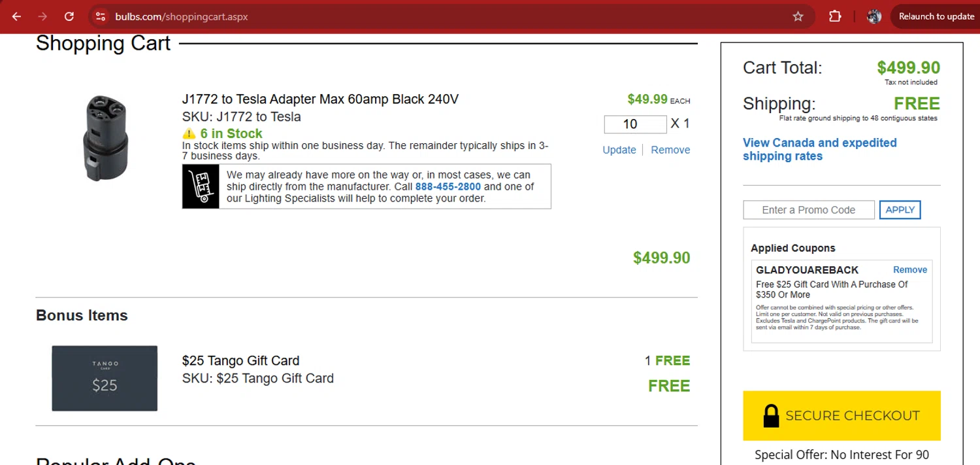980x465 pixels.
Task: Open the Chrome profile avatar
Action: [x=874, y=16]
